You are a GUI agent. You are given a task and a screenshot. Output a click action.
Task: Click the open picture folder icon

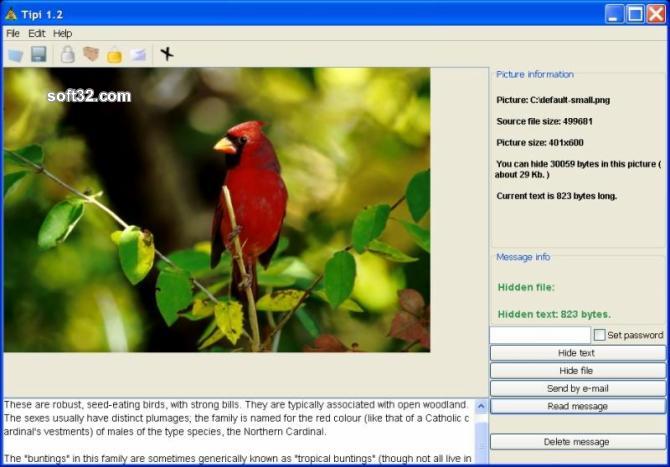tap(16, 55)
